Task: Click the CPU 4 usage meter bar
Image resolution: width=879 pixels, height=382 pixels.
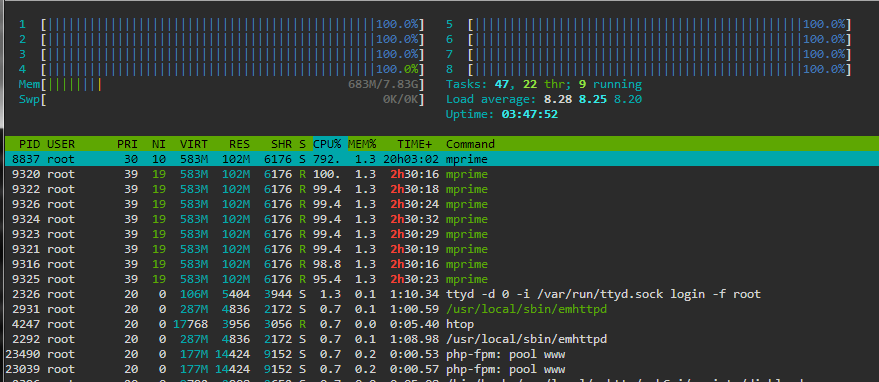Action: click(233, 70)
